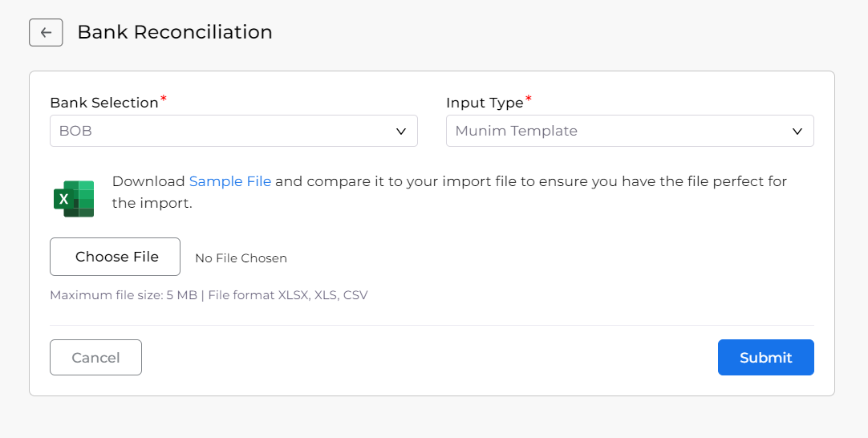The image size is (868, 438).
Task: Click the red asterisk beside Input Type
Action: (528, 99)
